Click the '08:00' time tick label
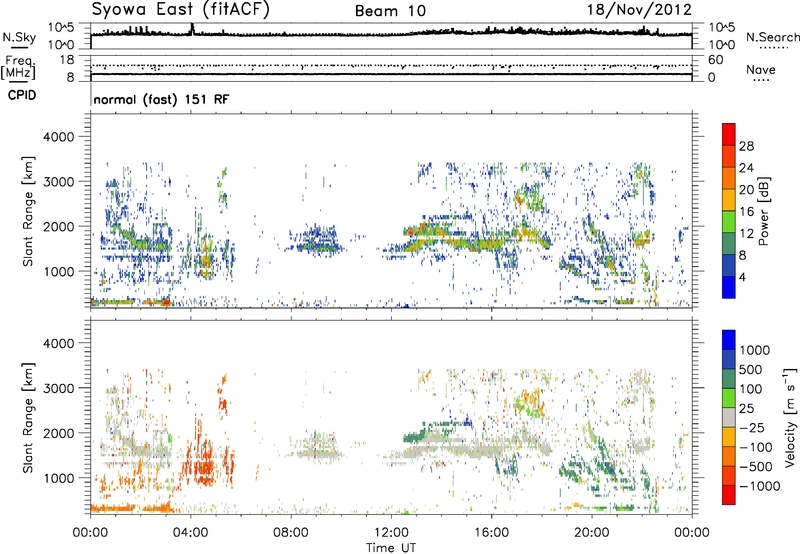Image resolution: width=800 pixels, height=554 pixels. point(291,533)
